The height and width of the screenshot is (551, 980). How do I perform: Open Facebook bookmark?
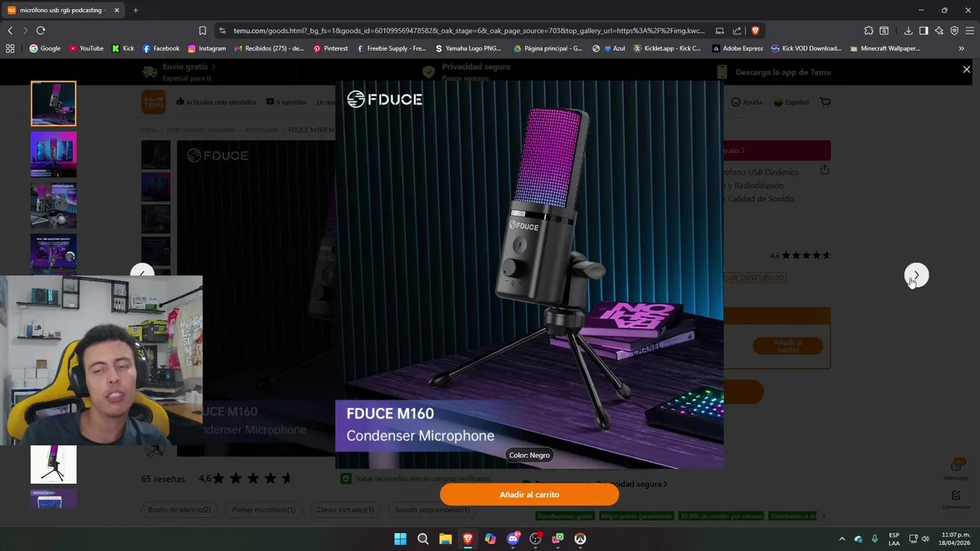pyautogui.click(x=161, y=48)
